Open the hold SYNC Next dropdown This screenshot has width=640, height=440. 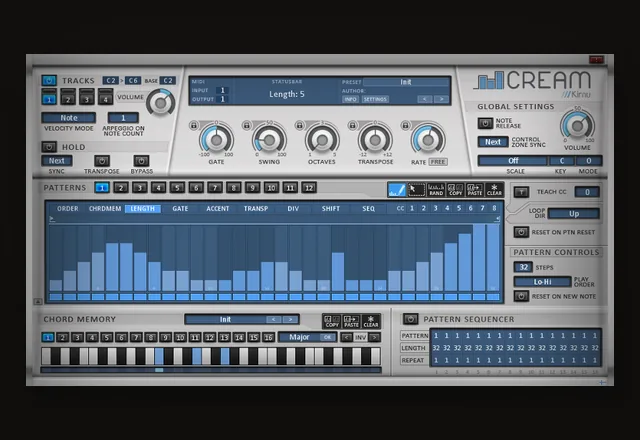57,160
